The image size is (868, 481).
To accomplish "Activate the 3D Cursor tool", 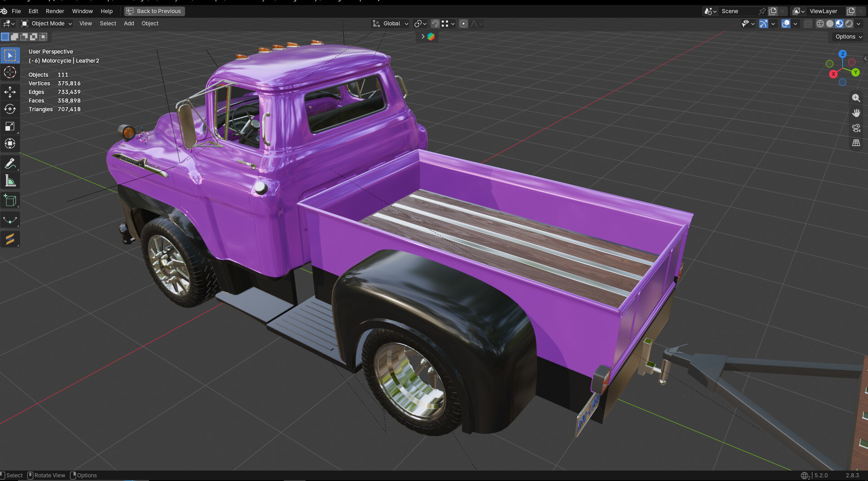I will pyautogui.click(x=10, y=73).
